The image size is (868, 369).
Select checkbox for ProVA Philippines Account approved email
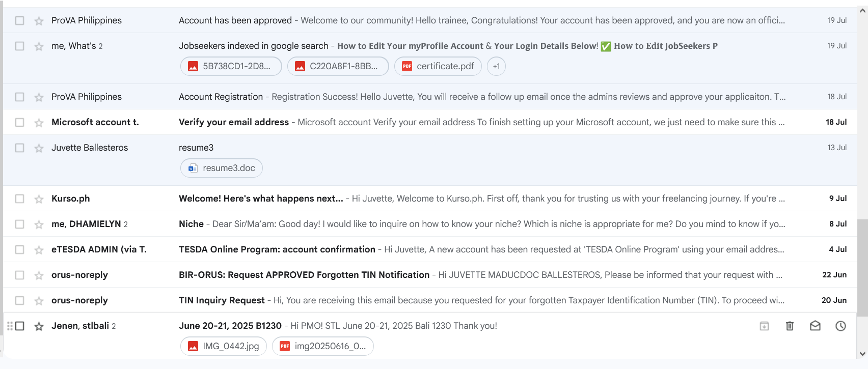[19, 20]
